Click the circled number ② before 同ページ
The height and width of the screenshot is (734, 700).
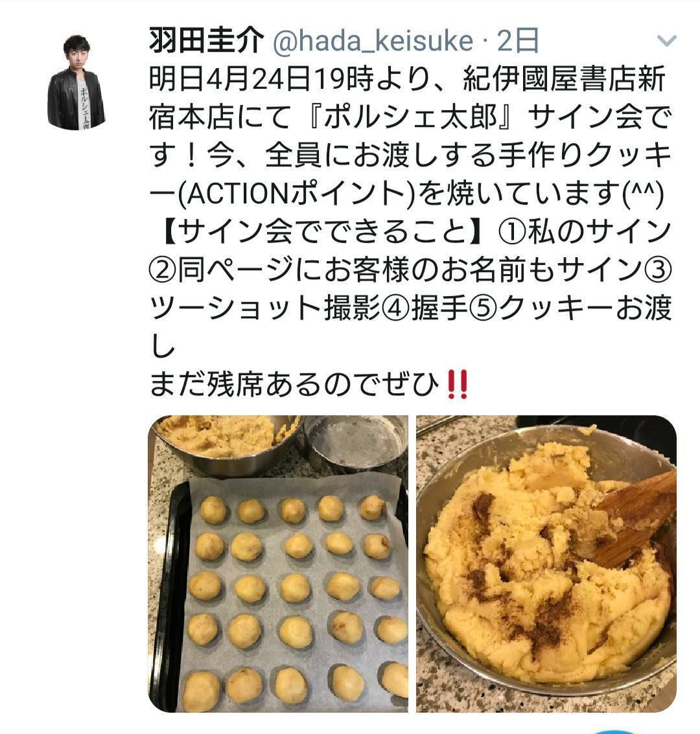163,270
